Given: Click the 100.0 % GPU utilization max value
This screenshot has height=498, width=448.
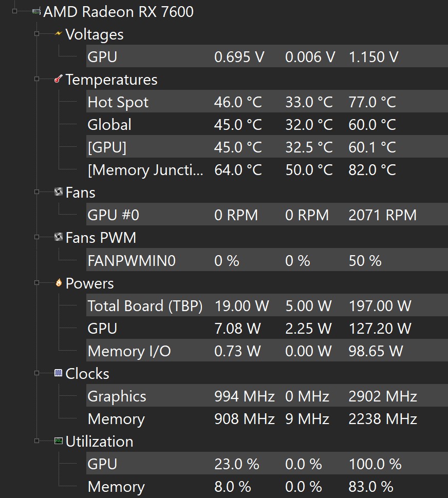Looking at the screenshot, I should point(375,464).
